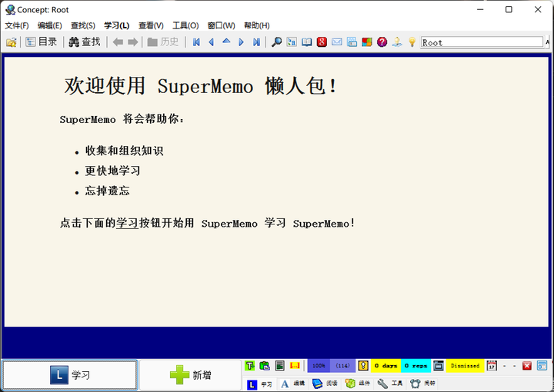This screenshot has width=554, height=392.
Task: Click the yellow Dismissed status label
Action: (x=465, y=366)
